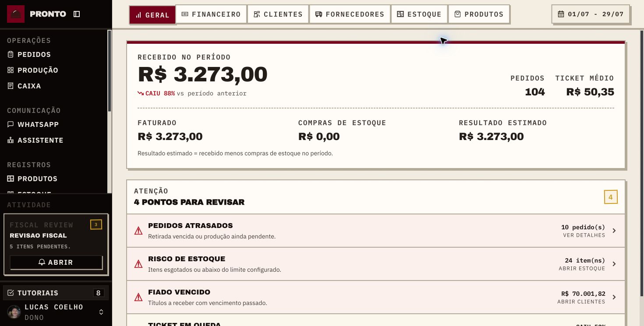Image resolution: width=644 pixels, height=326 pixels.
Task: Click Abrir Estoque link
Action: click(x=582, y=269)
